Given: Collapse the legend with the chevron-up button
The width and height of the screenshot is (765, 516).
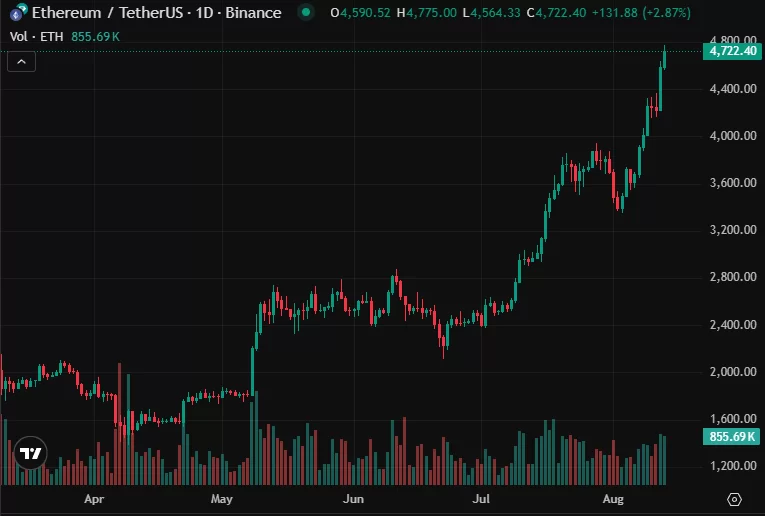Looking at the screenshot, I should click(x=21, y=61).
